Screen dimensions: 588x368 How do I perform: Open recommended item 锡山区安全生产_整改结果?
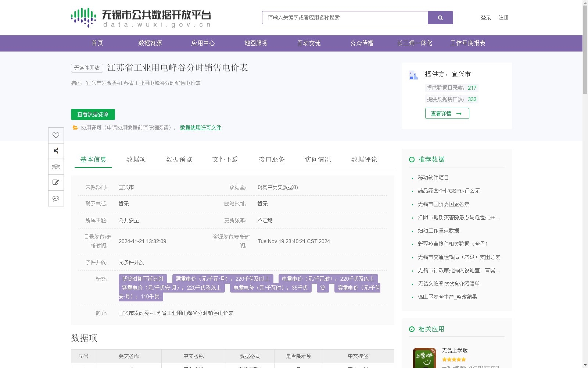pos(447,297)
